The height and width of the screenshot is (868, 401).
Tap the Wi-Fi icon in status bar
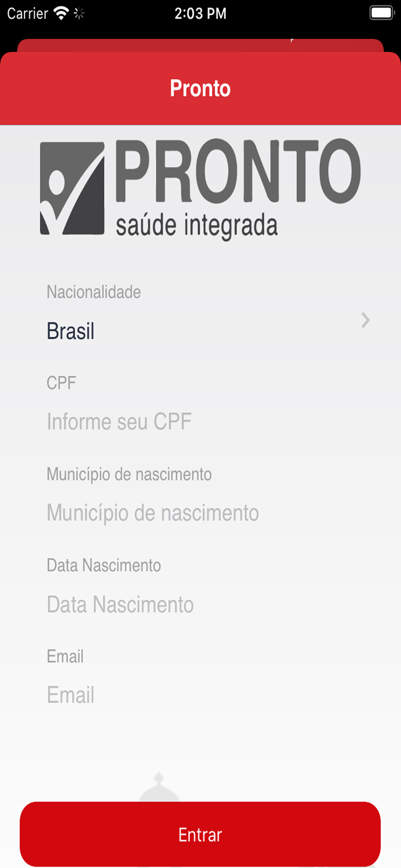(61, 13)
